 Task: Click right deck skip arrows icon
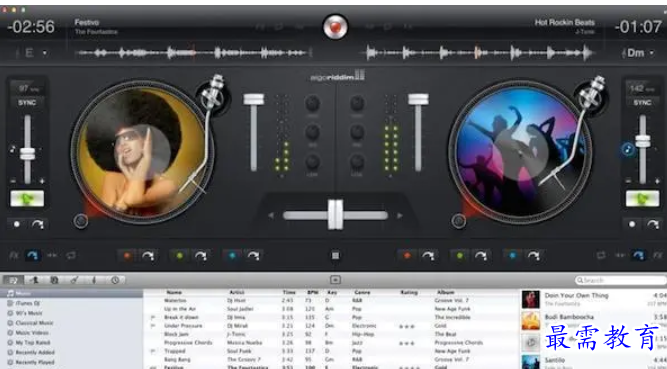coord(620,255)
